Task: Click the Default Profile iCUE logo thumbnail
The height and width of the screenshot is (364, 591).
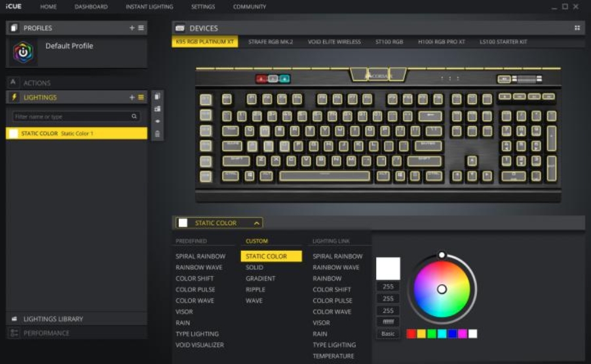Action: click(23, 52)
